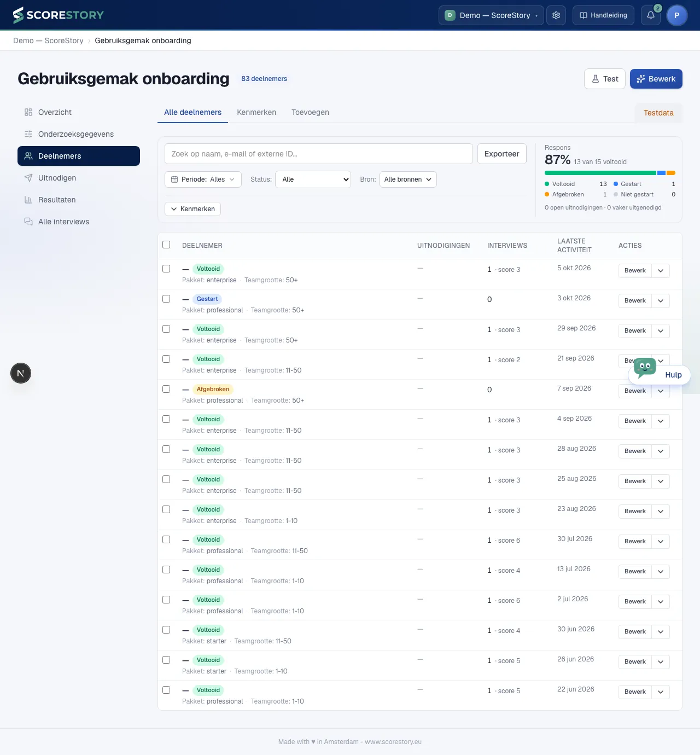Expand the Kenmerken filter
The image size is (700, 755).
click(192, 209)
